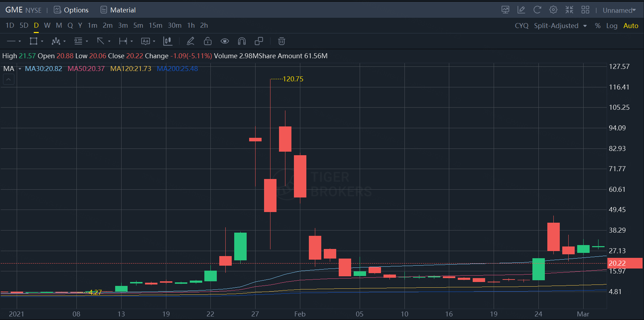Refresh the chart data
The width and height of the screenshot is (644, 320).
tap(537, 10)
